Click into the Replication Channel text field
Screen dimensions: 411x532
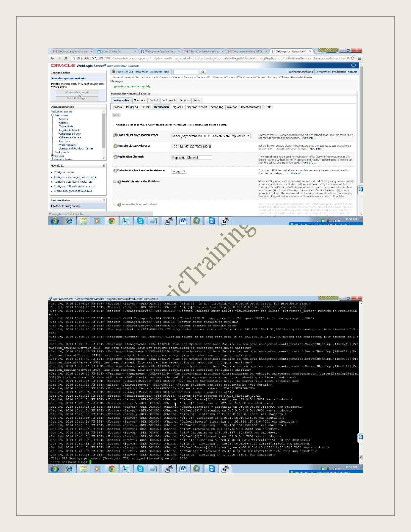pos(192,158)
